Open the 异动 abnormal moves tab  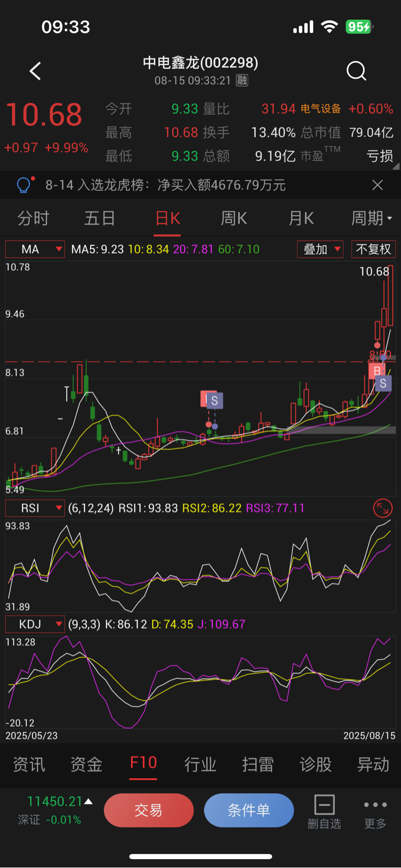[x=373, y=765]
